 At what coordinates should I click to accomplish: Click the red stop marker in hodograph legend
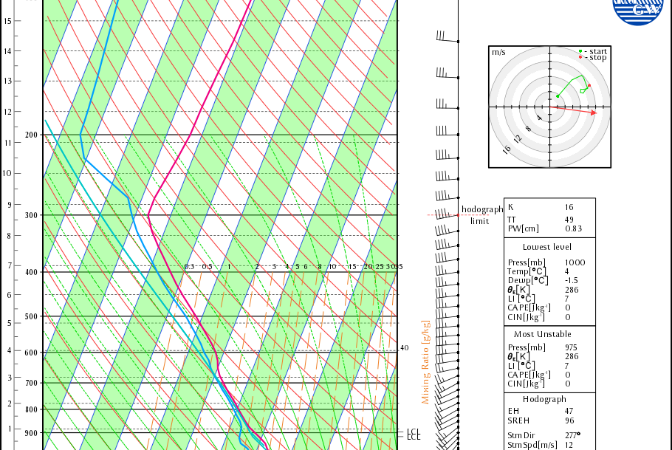click(x=580, y=58)
